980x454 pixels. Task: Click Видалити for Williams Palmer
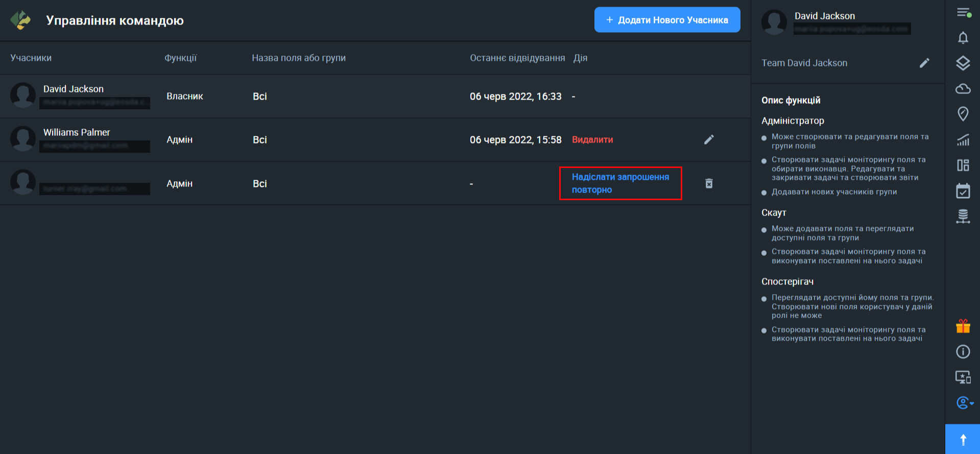(592, 139)
